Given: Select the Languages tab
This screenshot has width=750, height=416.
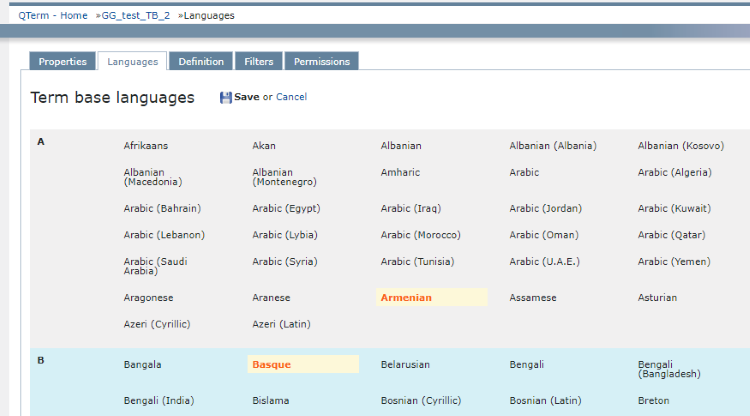Looking at the screenshot, I should click(133, 62).
